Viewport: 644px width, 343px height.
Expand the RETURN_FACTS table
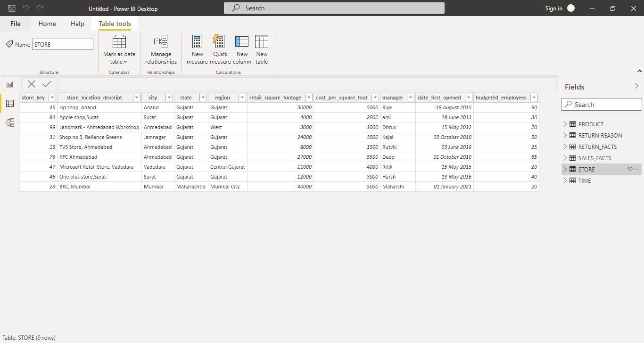point(565,147)
